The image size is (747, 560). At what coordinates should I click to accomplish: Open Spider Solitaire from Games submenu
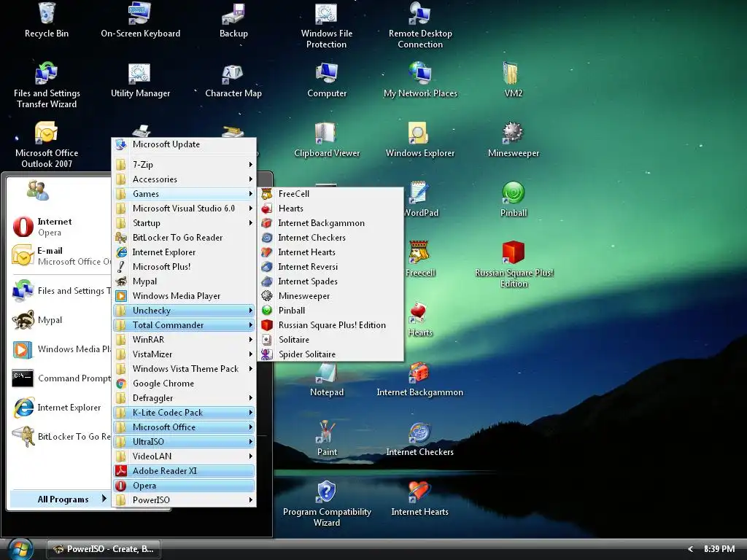(331, 354)
